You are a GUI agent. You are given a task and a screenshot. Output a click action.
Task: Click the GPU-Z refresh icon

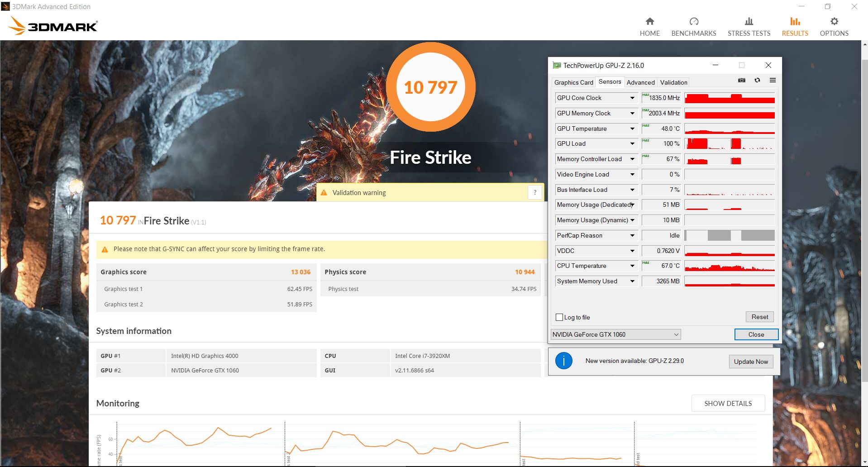tap(757, 80)
